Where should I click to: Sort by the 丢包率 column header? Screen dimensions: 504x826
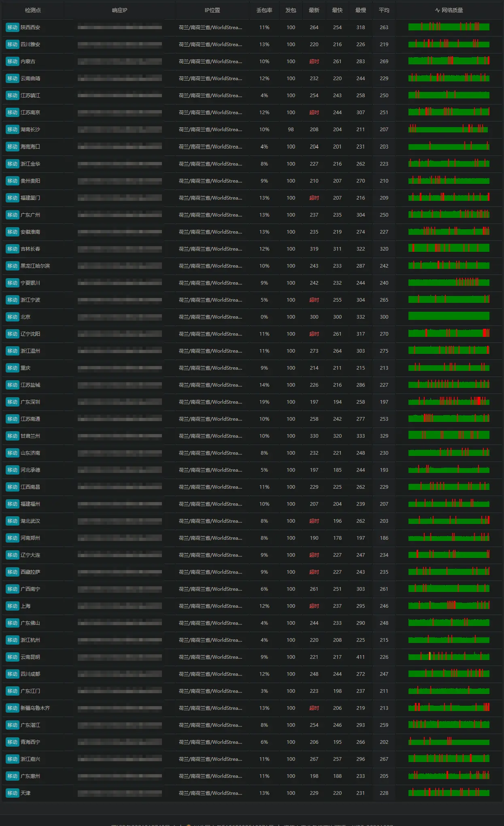pyautogui.click(x=264, y=10)
